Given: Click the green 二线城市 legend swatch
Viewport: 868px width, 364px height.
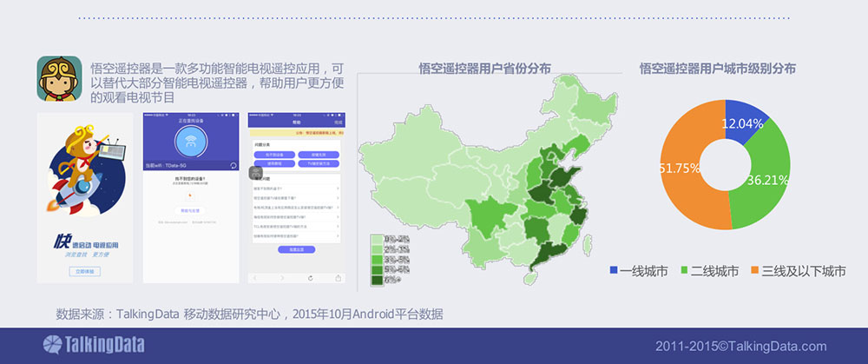Looking at the screenshot, I should tap(684, 270).
